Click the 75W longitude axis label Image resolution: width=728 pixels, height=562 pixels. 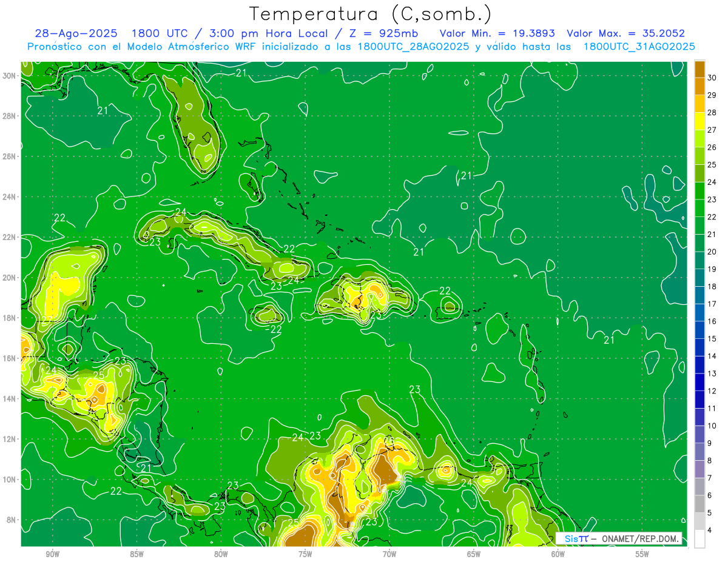[x=305, y=554]
